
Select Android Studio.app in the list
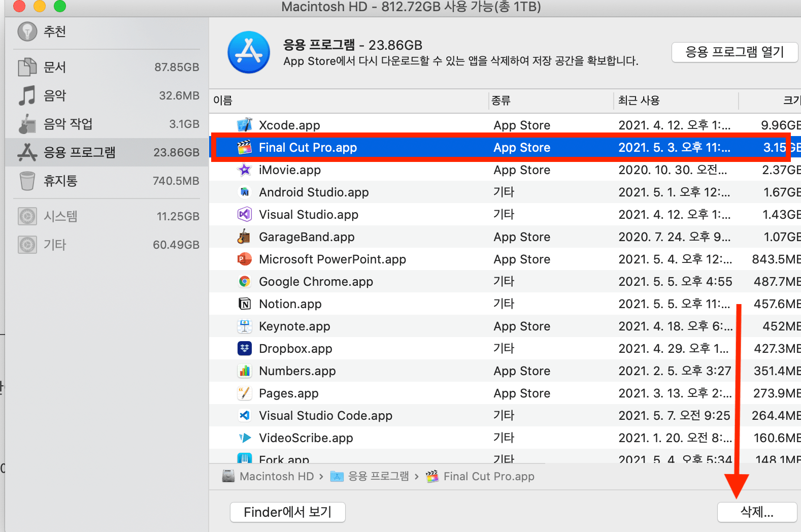(314, 192)
